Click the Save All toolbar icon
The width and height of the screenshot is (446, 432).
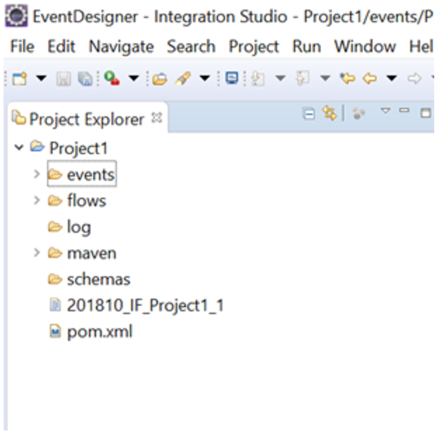[85, 79]
